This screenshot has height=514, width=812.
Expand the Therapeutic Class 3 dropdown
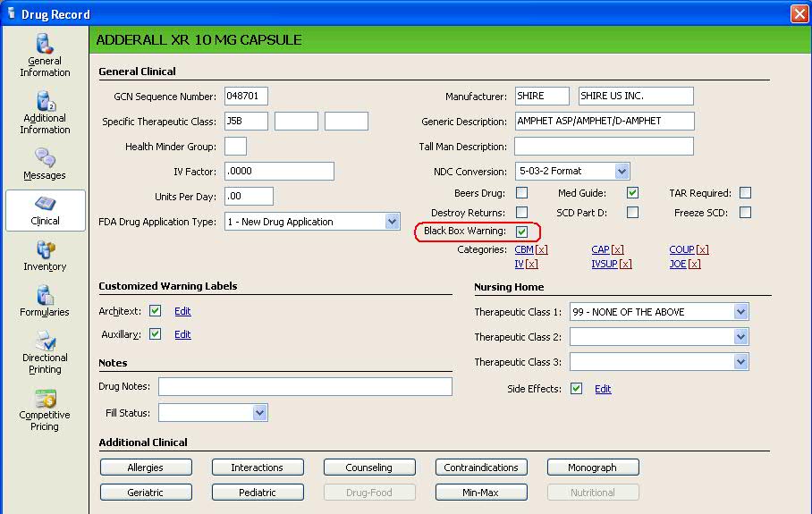click(741, 361)
